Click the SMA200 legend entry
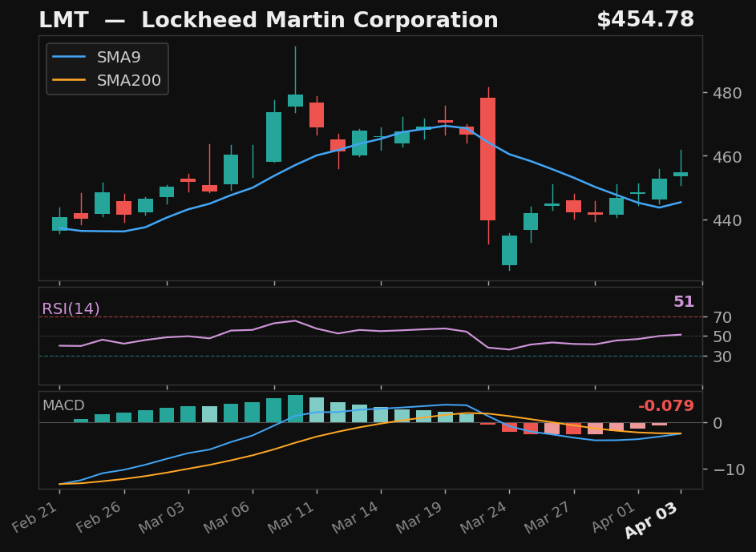Image resolution: width=756 pixels, height=552 pixels. pyautogui.click(x=107, y=80)
